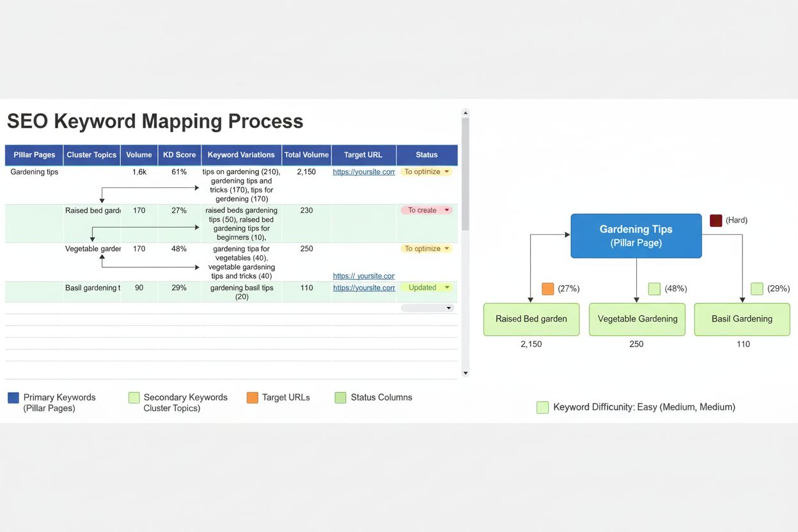Select the Vegetable Gardening node
This screenshot has width=798, height=532.
(636, 318)
